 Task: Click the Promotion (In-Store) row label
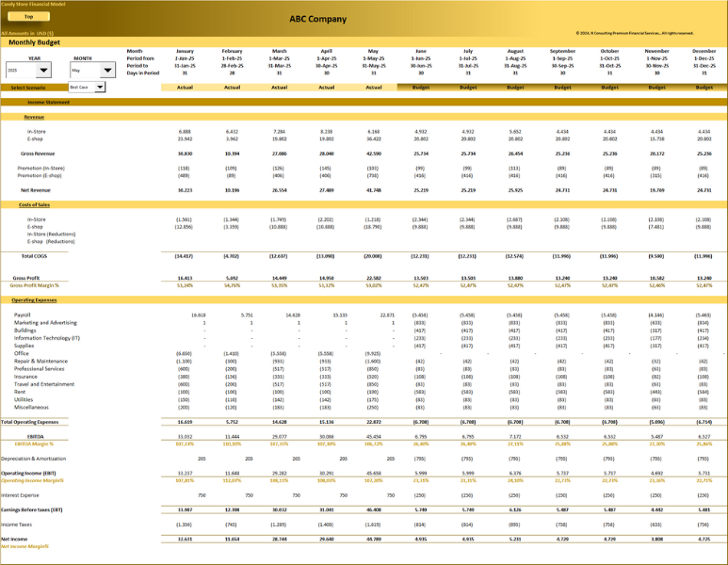[x=40, y=168]
